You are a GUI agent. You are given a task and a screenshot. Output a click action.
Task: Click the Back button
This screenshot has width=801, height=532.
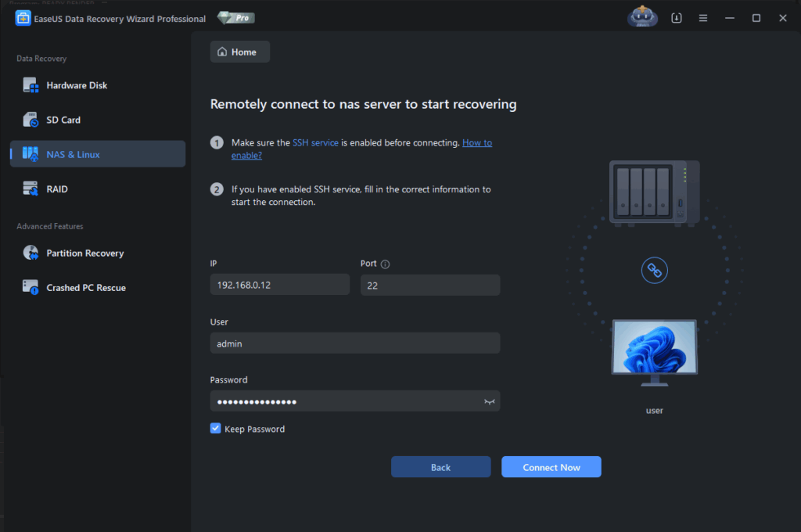441,467
